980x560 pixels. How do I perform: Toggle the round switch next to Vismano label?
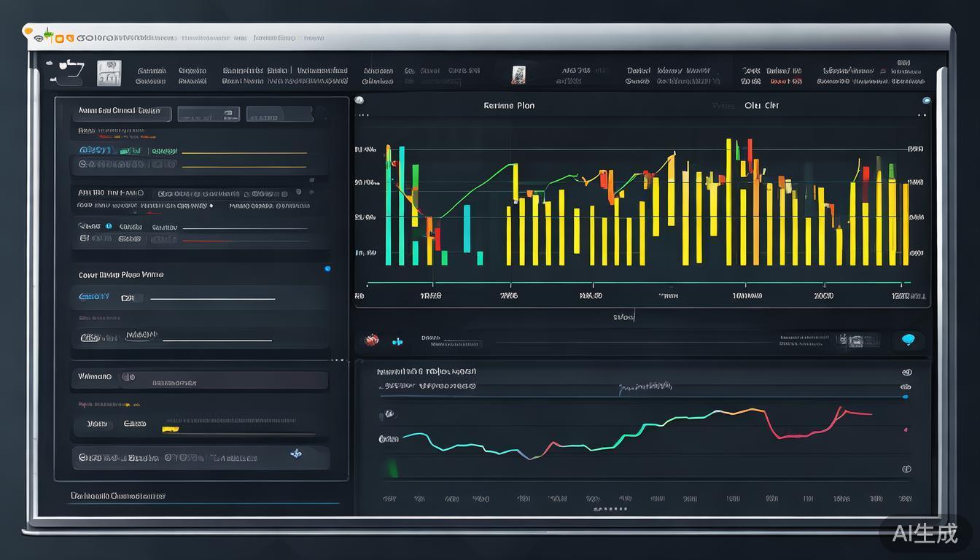pyautogui.click(x=128, y=377)
